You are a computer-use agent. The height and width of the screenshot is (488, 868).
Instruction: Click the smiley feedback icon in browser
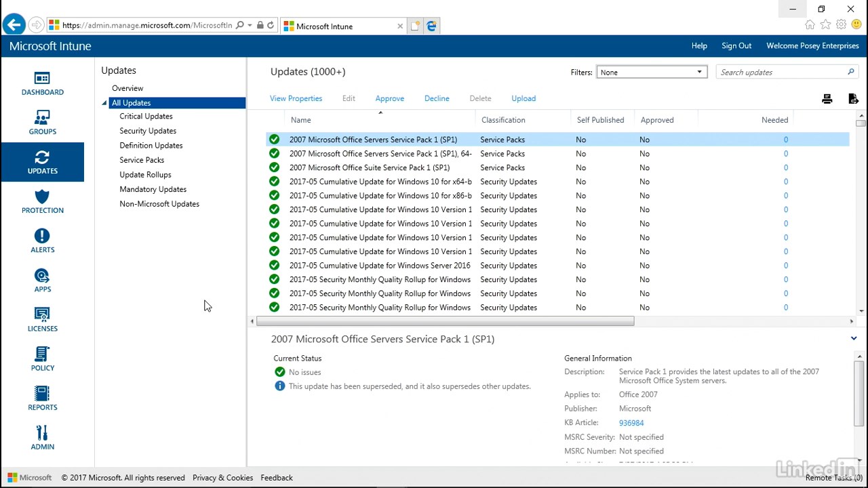(856, 25)
